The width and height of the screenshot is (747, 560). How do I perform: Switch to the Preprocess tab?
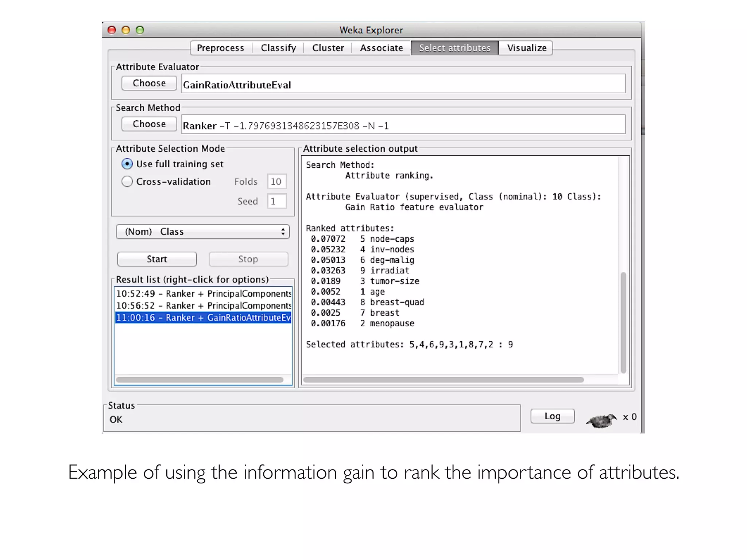220,48
